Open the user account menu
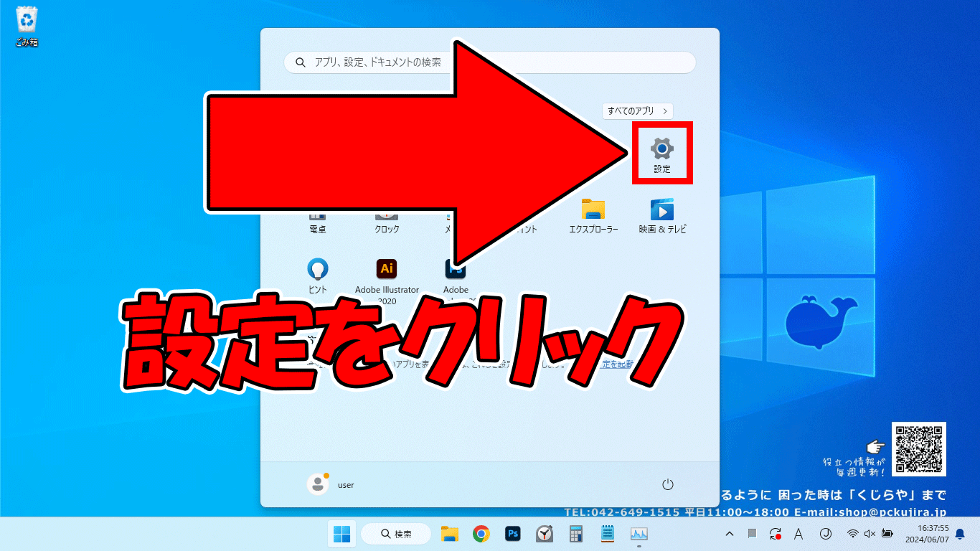Screen dimensions: 980x551 (331, 484)
